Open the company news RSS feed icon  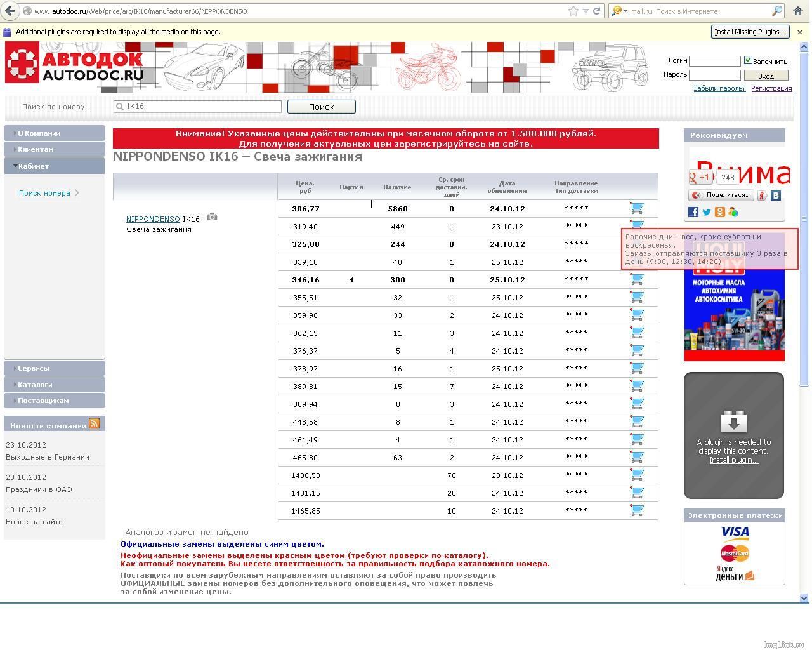tap(95, 423)
